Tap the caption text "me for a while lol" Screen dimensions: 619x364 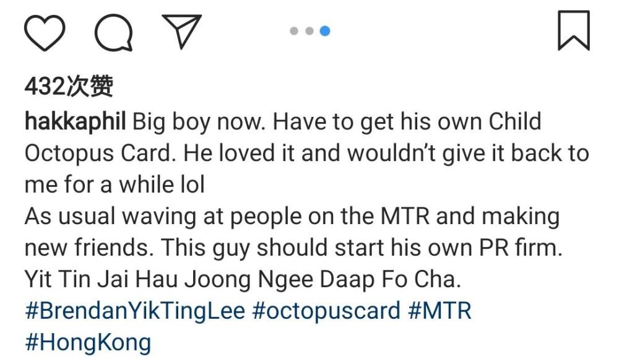tap(115, 184)
